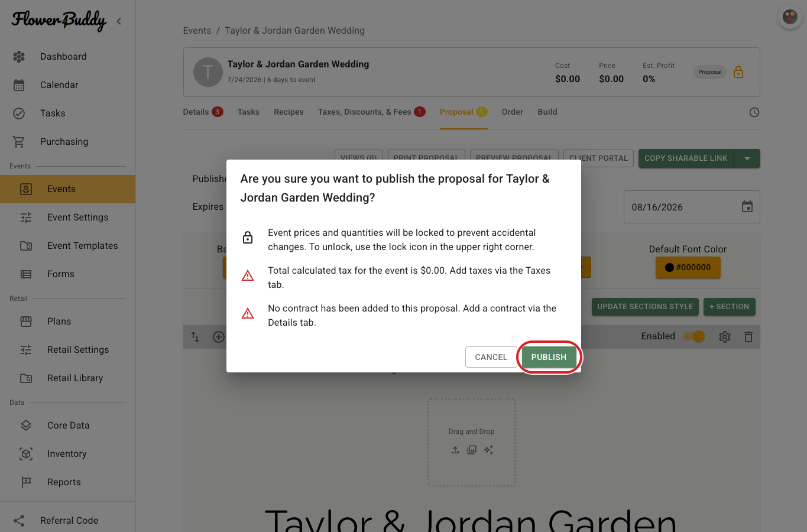The image size is (807, 532).
Task: Click the Publish button in dialog
Action: click(x=549, y=357)
